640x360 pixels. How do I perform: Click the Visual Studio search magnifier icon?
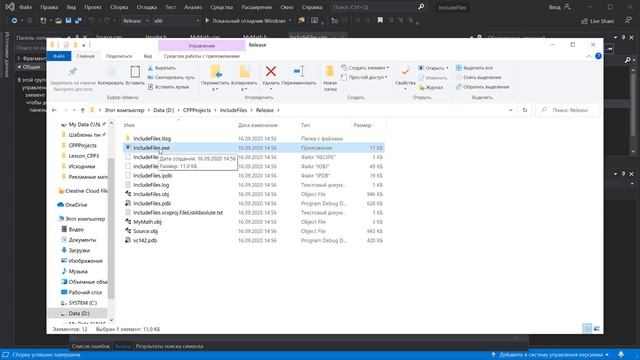pos(421,7)
